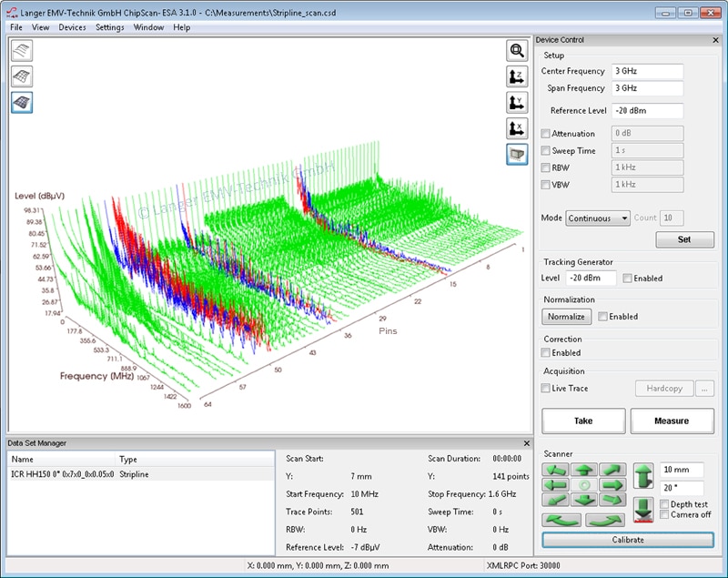Rotate scanner with counterclockwise curved arrow

pyautogui.click(x=561, y=520)
